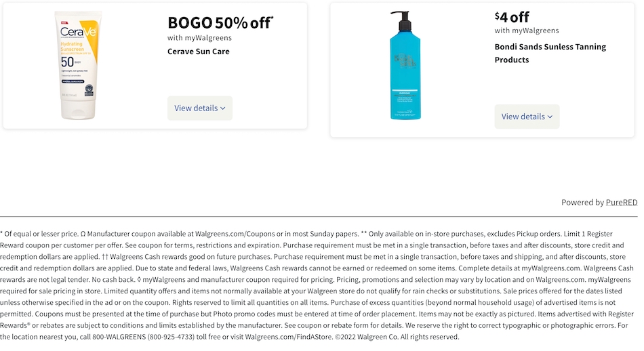Open the Bondi Sands blue bottle image
The image size is (644, 351).
coord(405,66)
